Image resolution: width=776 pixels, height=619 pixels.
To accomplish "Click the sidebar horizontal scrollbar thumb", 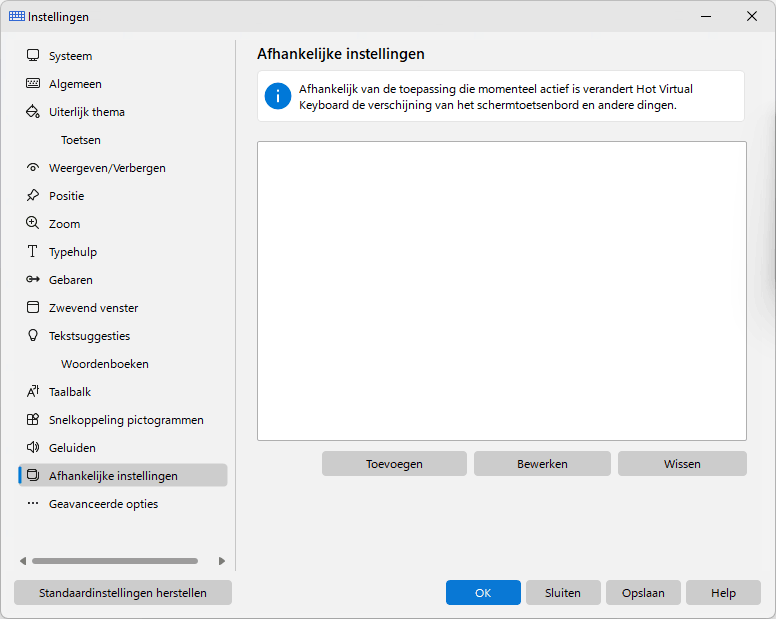I will tap(115, 561).
